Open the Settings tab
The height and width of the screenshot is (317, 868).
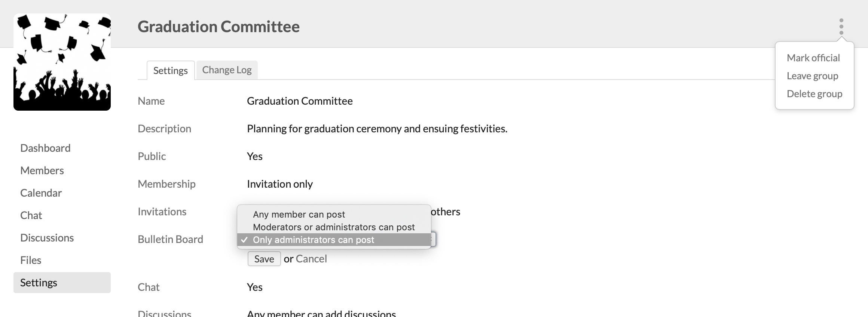[170, 71]
